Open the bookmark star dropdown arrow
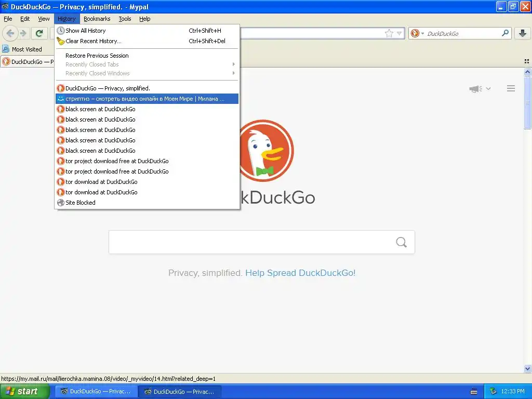This screenshot has height=399, width=532. (x=400, y=33)
